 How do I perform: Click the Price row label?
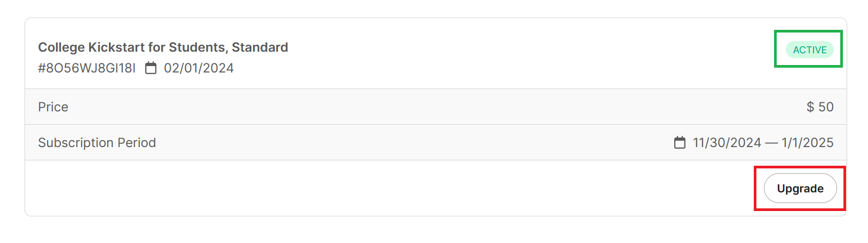coord(53,107)
